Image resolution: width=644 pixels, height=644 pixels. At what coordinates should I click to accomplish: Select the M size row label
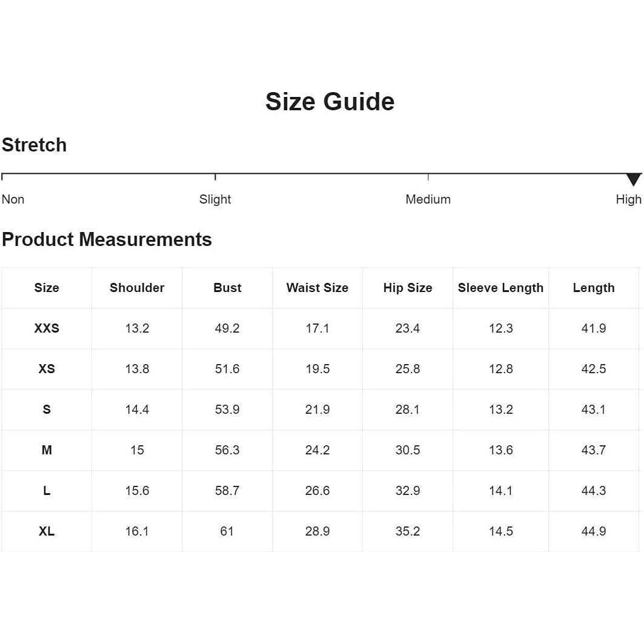click(x=47, y=450)
